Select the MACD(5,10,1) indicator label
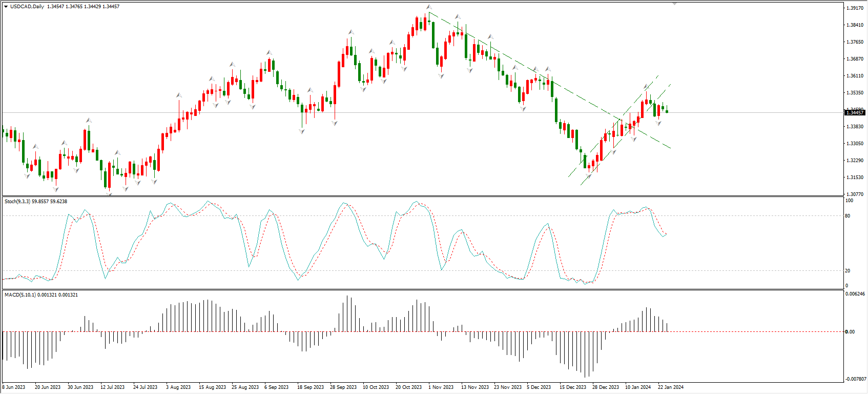This screenshot has width=868, height=394. pyautogui.click(x=20, y=295)
